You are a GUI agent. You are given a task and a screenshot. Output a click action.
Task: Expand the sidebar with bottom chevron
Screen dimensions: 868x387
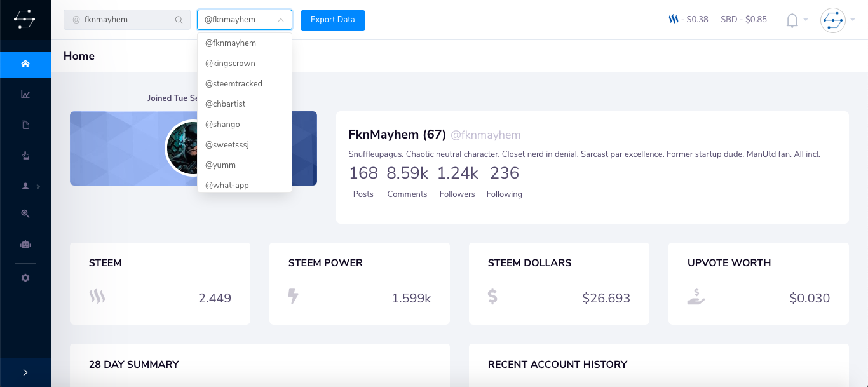click(25, 372)
